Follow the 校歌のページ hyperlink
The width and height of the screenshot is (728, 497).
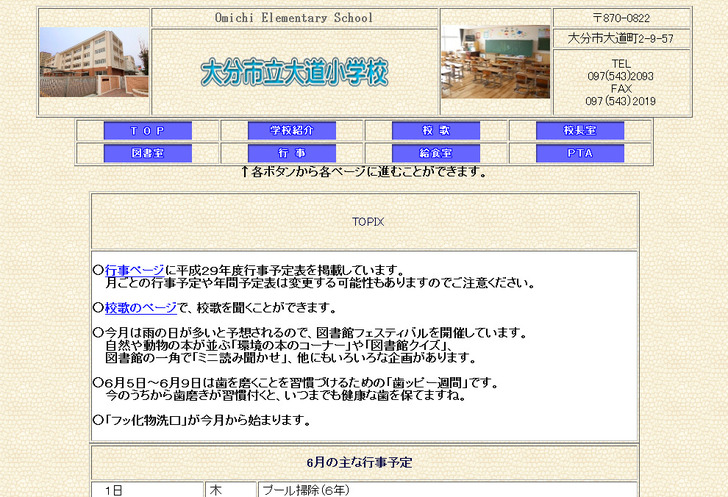[140, 308]
